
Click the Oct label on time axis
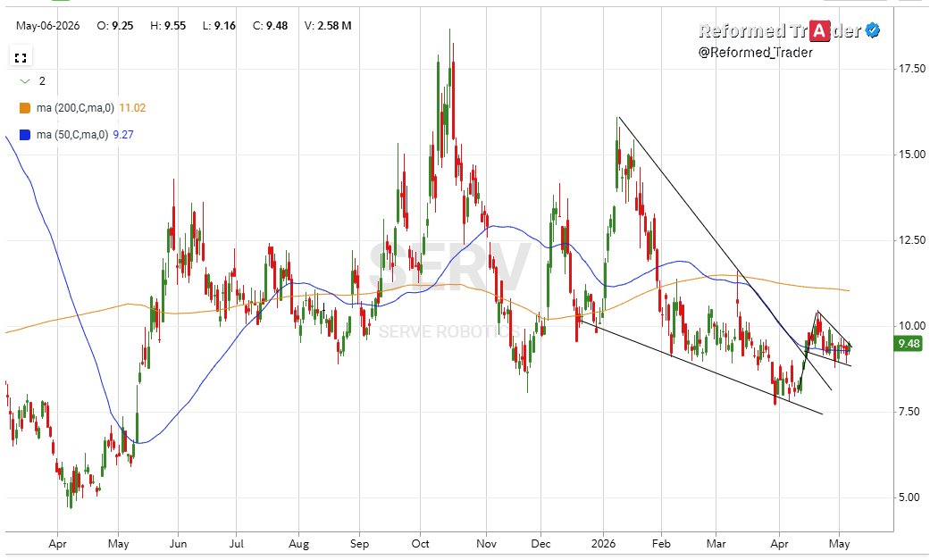420,543
